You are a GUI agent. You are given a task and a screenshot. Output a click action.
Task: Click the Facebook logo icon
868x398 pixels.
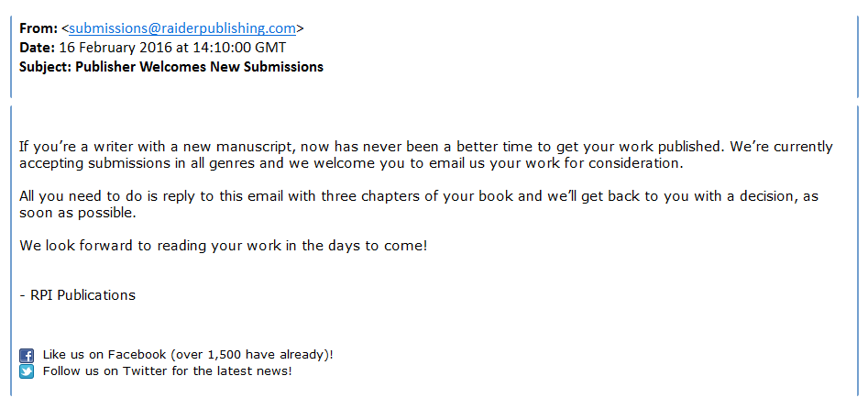point(27,355)
